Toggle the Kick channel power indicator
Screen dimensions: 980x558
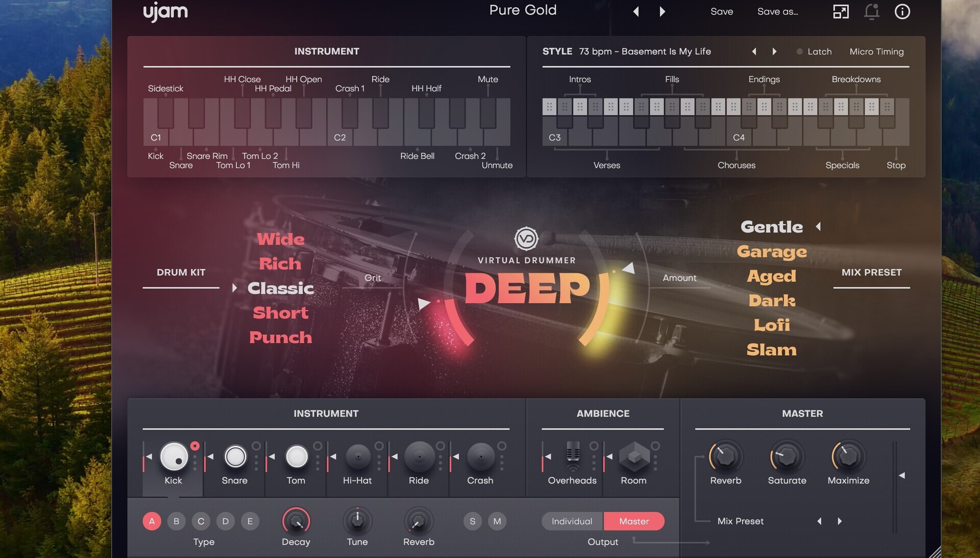click(x=195, y=446)
